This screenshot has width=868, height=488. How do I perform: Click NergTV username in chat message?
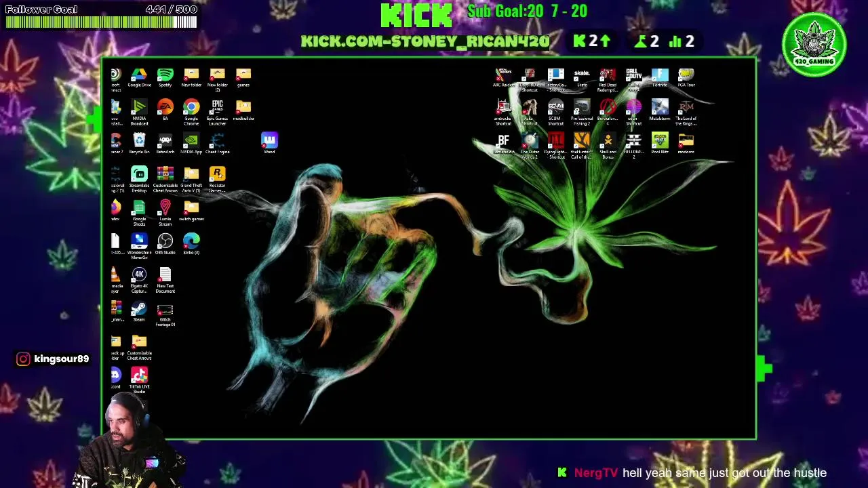[x=595, y=473]
